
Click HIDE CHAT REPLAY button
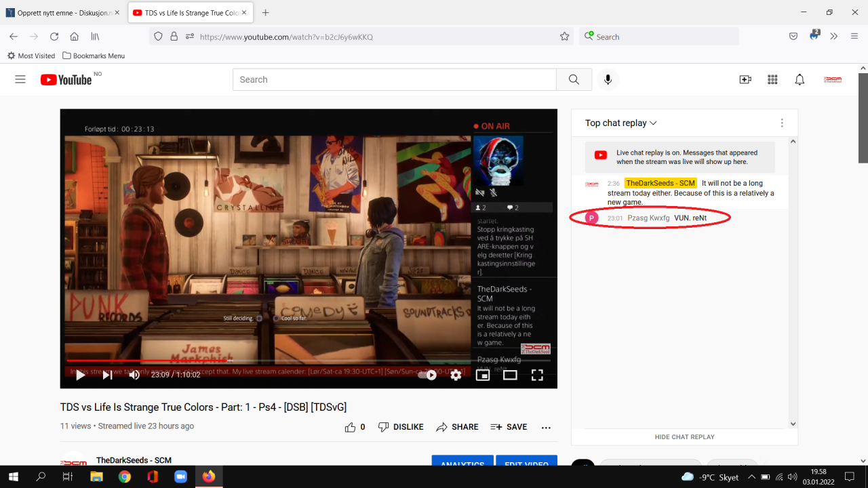point(684,437)
